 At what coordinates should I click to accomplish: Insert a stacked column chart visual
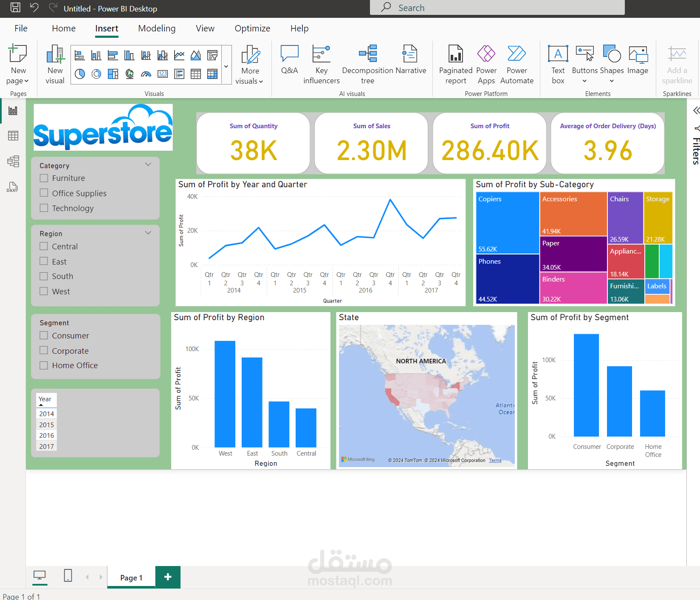pyautogui.click(x=96, y=55)
